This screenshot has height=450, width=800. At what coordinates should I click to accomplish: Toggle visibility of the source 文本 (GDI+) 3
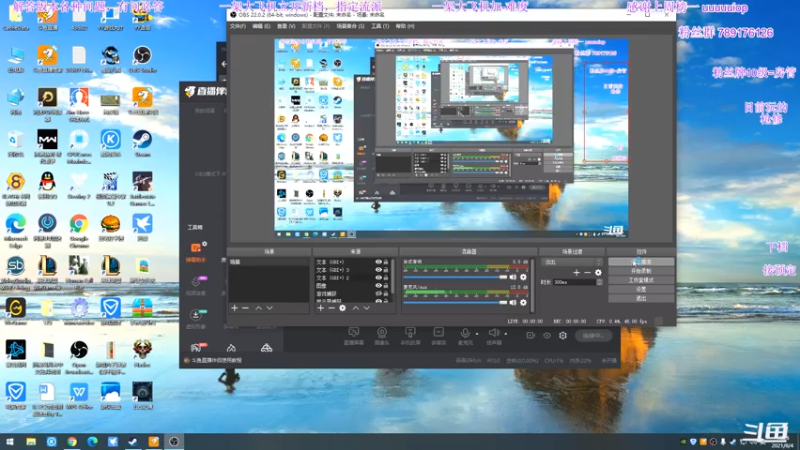[x=379, y=270]
